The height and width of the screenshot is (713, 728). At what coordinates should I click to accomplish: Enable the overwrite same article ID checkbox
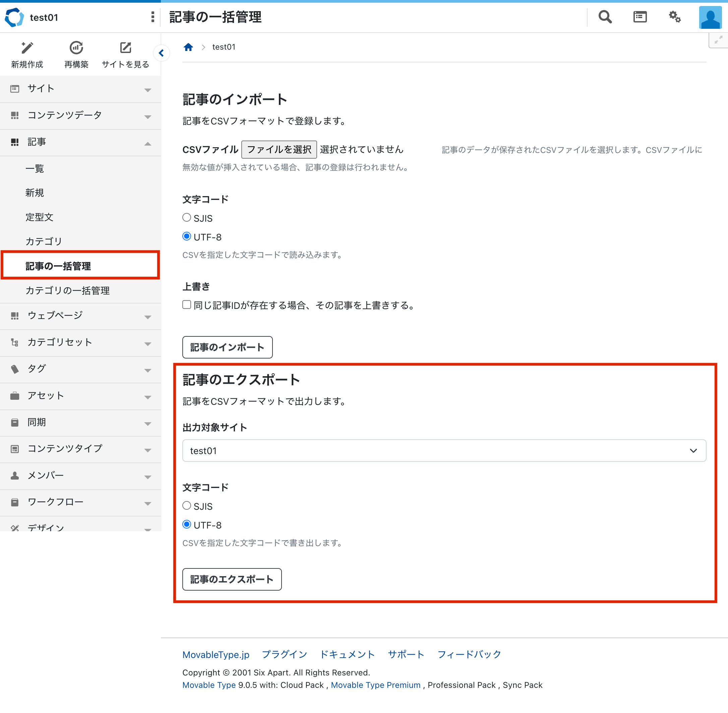pos(186,305)
